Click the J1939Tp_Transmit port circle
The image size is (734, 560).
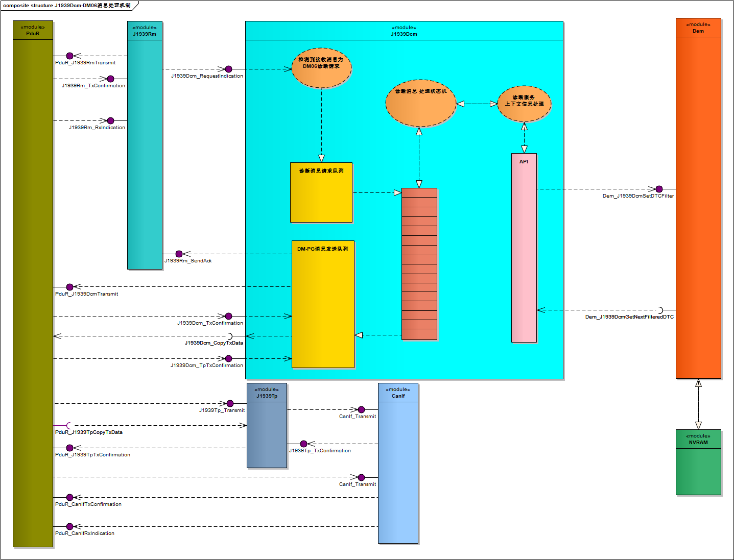230,403
